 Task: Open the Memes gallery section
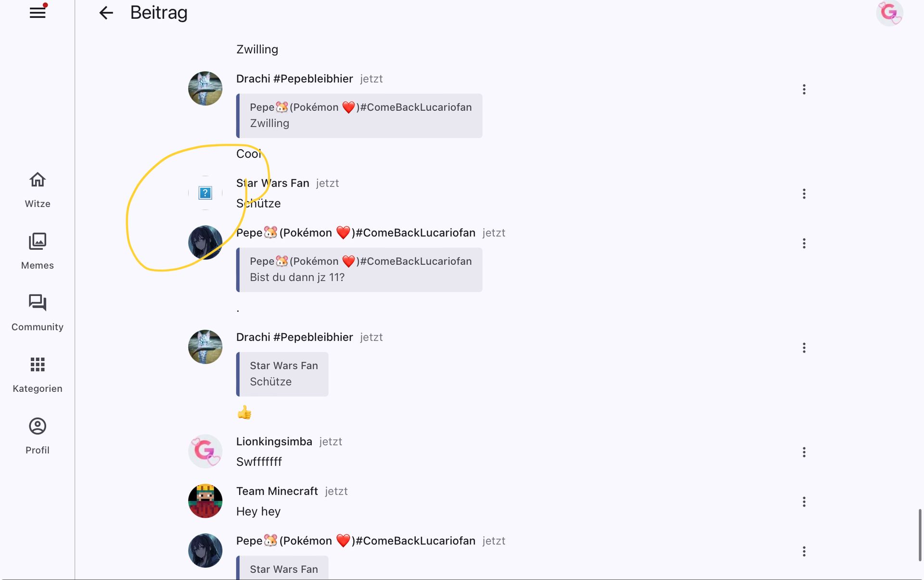click(38, 252)
